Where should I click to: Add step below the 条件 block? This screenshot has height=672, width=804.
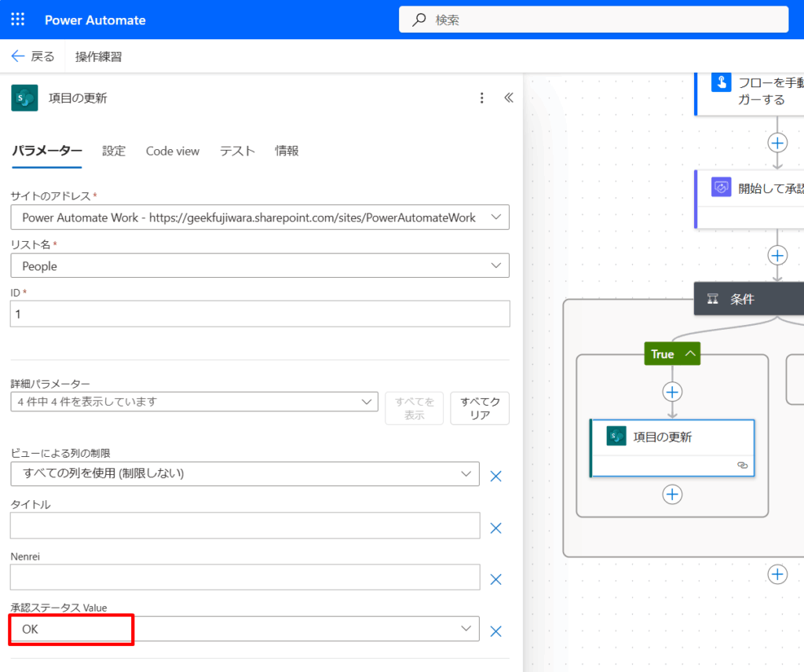point(777,574)
